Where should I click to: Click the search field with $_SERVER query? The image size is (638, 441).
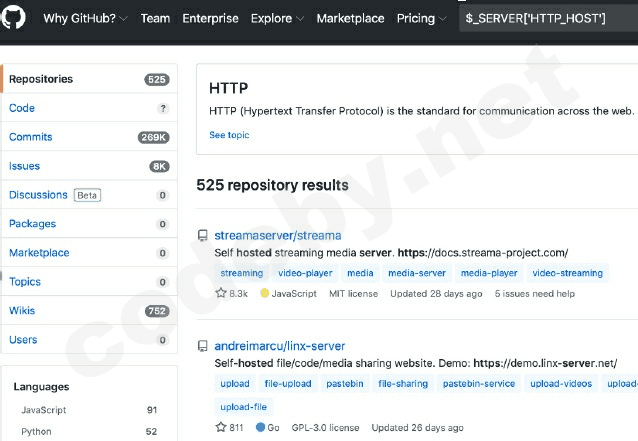545,18
